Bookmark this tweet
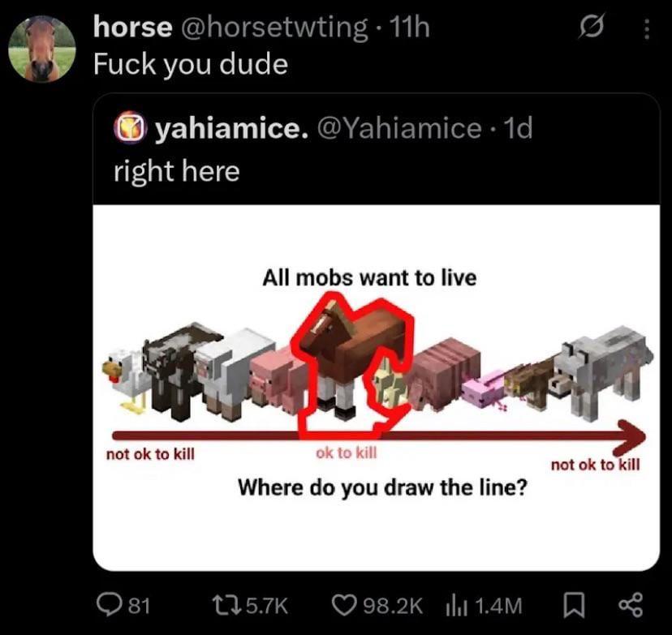The width and height of the screenshot is (672, 635). click(x=571, y=606)
